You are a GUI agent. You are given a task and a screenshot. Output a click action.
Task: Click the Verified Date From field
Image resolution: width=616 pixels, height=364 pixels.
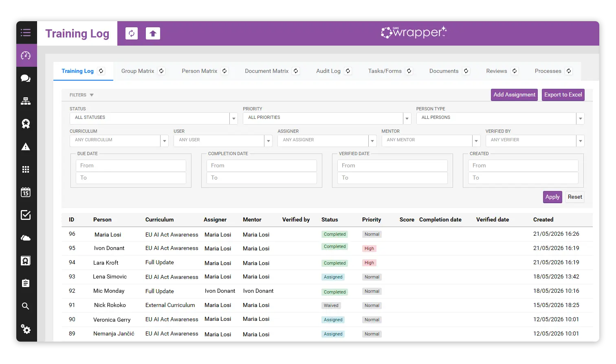coord(392,166)
